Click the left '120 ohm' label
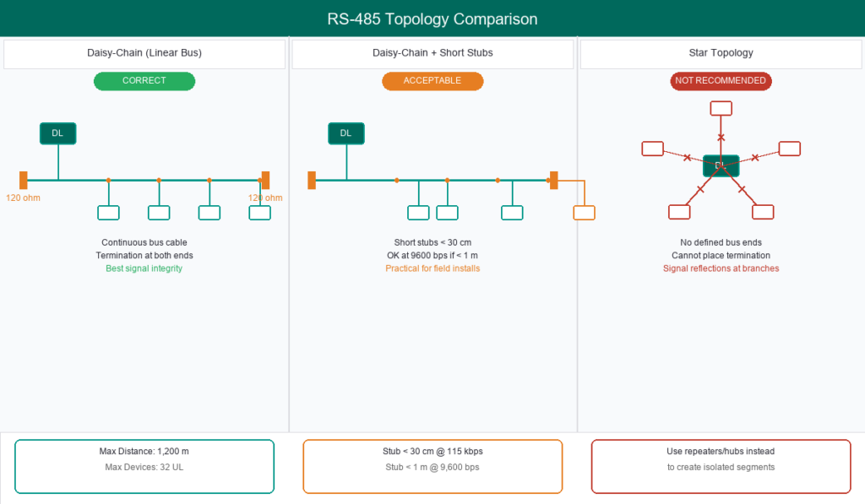Image resolution: width=865 pixels, height=504 pixels. click(x=23, y=198)
